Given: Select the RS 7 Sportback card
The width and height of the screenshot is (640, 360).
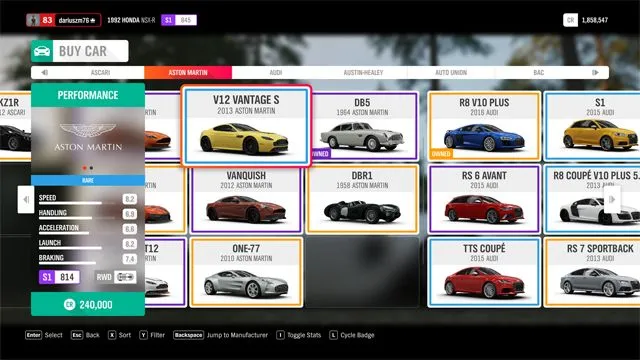Looking at the screenshot, I should (593, 272).
